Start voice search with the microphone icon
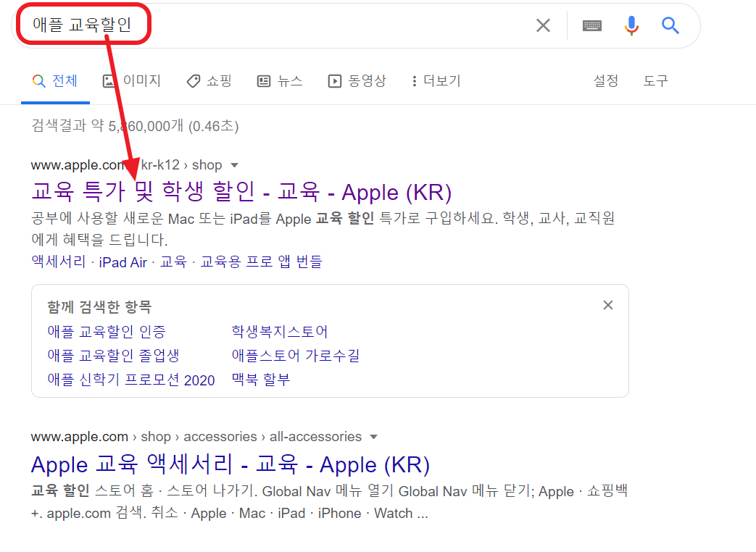Image resolution: width=756 pixels, height=552 pixels. click(631, 25)
